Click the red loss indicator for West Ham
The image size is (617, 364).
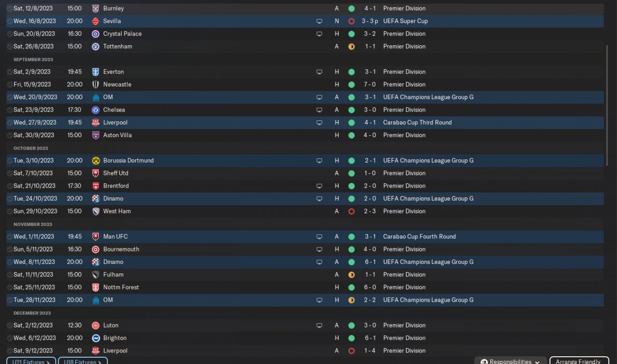click(x=351, y=211)
